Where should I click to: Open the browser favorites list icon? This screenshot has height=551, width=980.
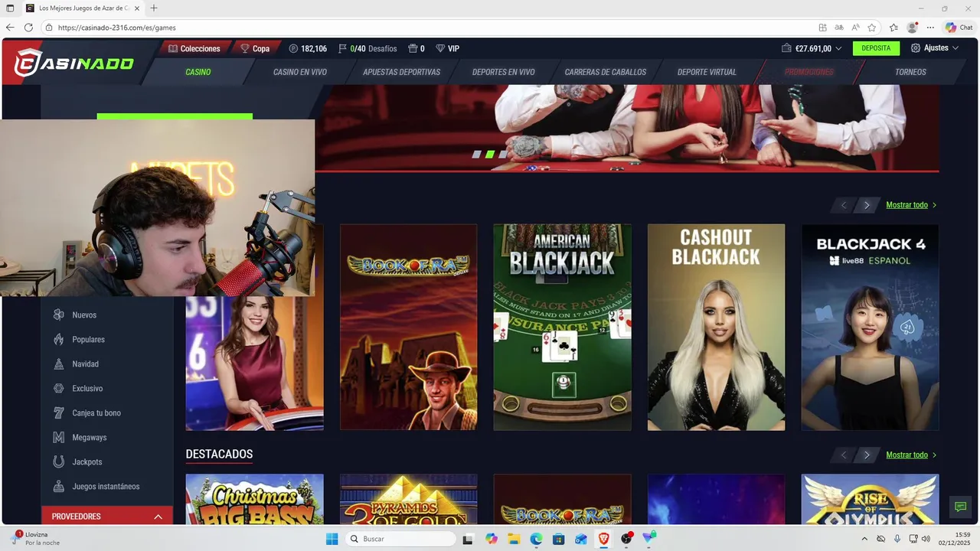pyautogui.click(x=893, y=28)
